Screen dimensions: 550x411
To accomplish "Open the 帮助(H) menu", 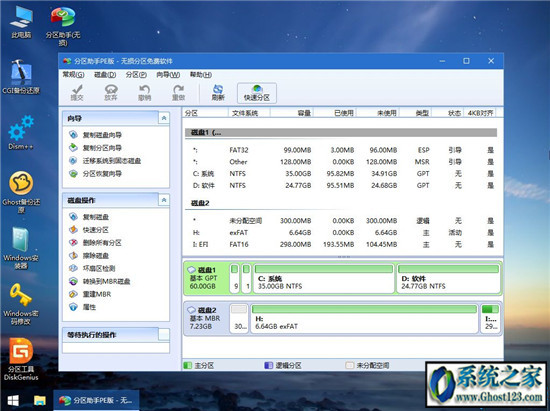I will pyautogui.click(x=201, y=75).
